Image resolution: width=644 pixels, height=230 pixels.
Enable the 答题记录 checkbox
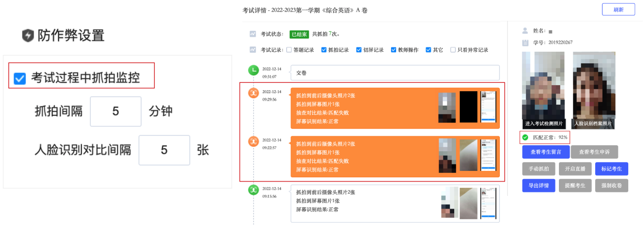(289, 50)
